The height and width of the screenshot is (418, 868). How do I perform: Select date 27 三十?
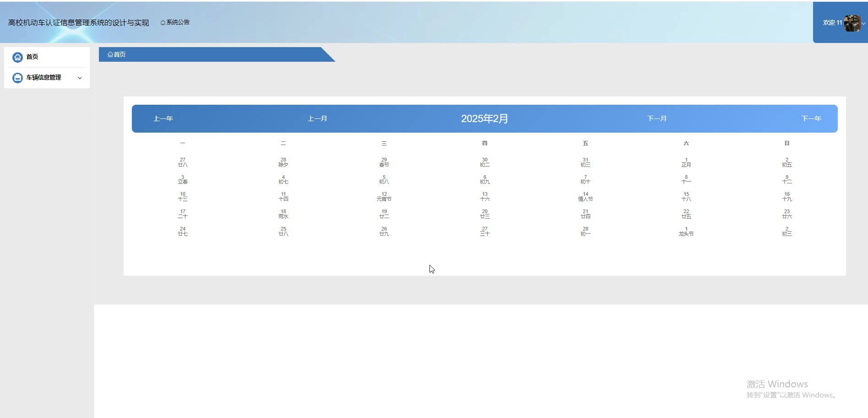(x=485, y=231)
